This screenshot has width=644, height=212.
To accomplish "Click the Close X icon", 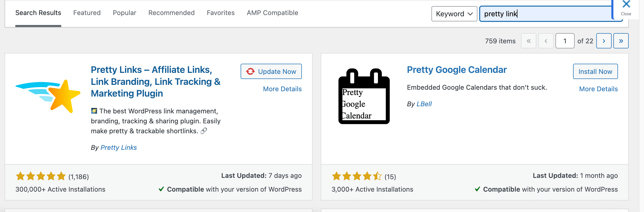I will click(x=626, y=4).
